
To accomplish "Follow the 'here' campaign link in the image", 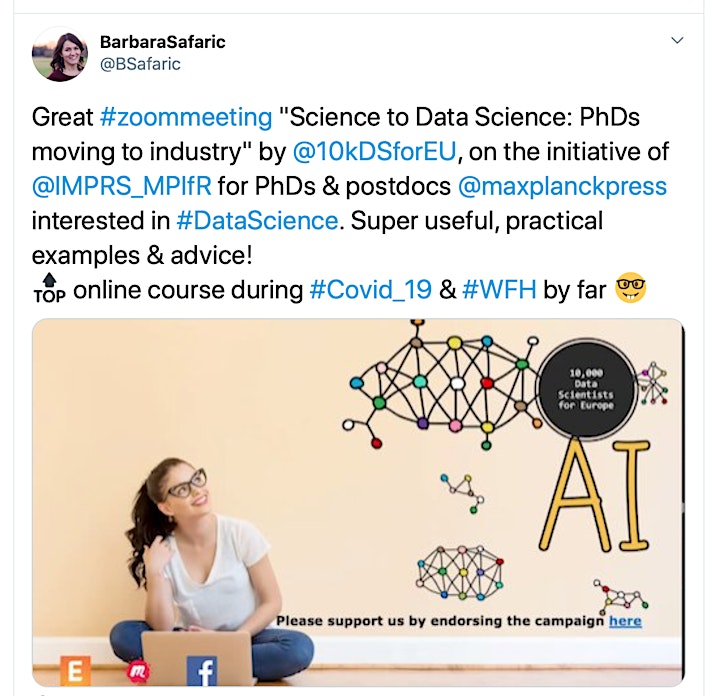I will (x=625, y=621).
